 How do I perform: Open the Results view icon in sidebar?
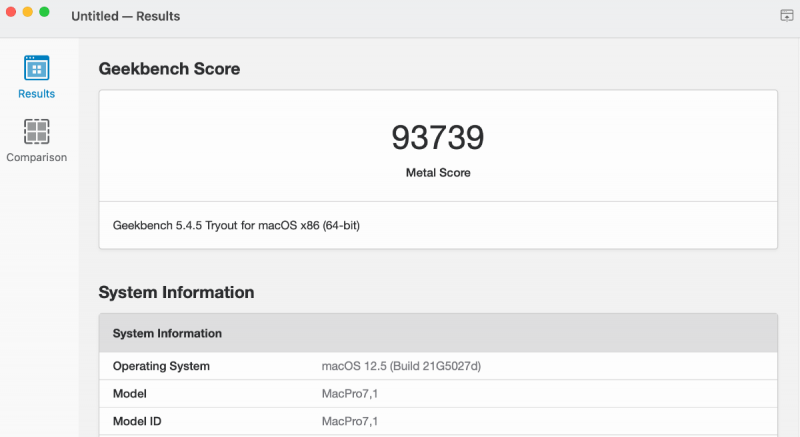[36, 68]
